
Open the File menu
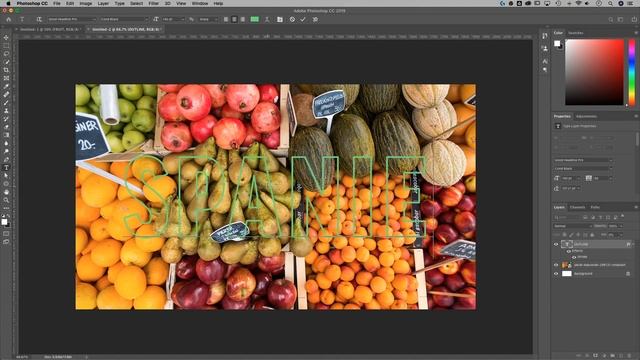point(57,3)
